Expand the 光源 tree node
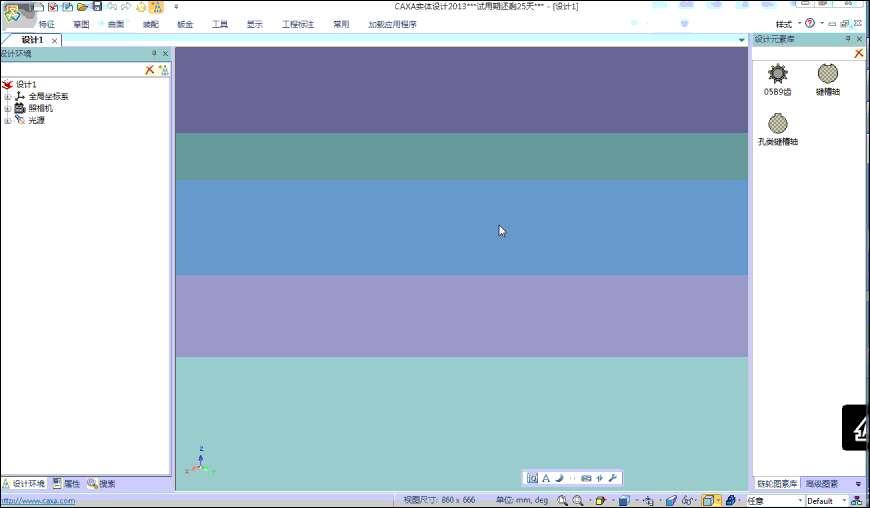 click(7, 120)
